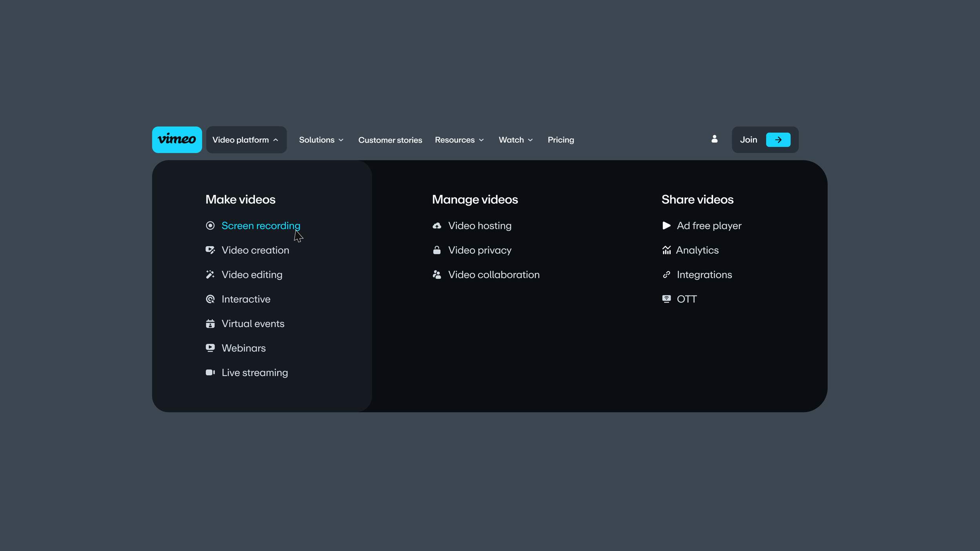The height and width of the screenshot is (551, 980).
Task: Click the Live streaming camera icon
Action: click(x=210, y=373)
